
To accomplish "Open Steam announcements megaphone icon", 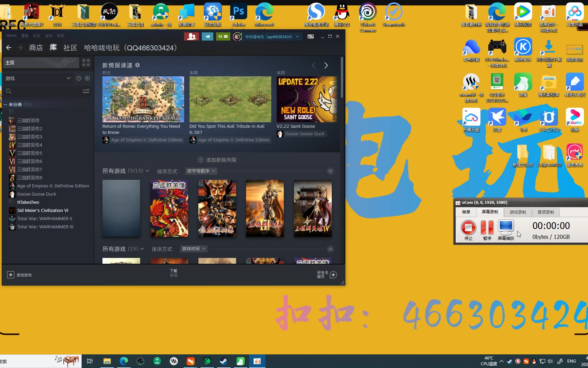I will (207, 36).
